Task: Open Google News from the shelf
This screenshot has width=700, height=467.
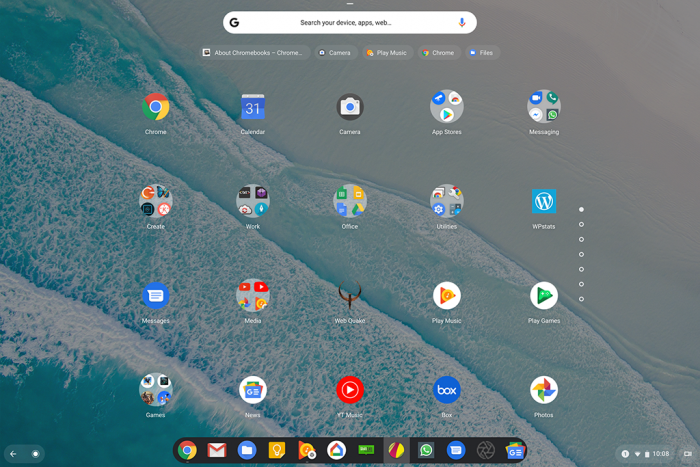Action: pos(515,451)
